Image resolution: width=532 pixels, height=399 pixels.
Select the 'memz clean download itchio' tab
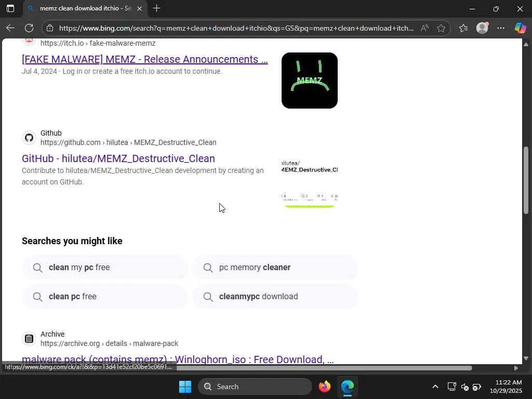(x=86, y=8)
